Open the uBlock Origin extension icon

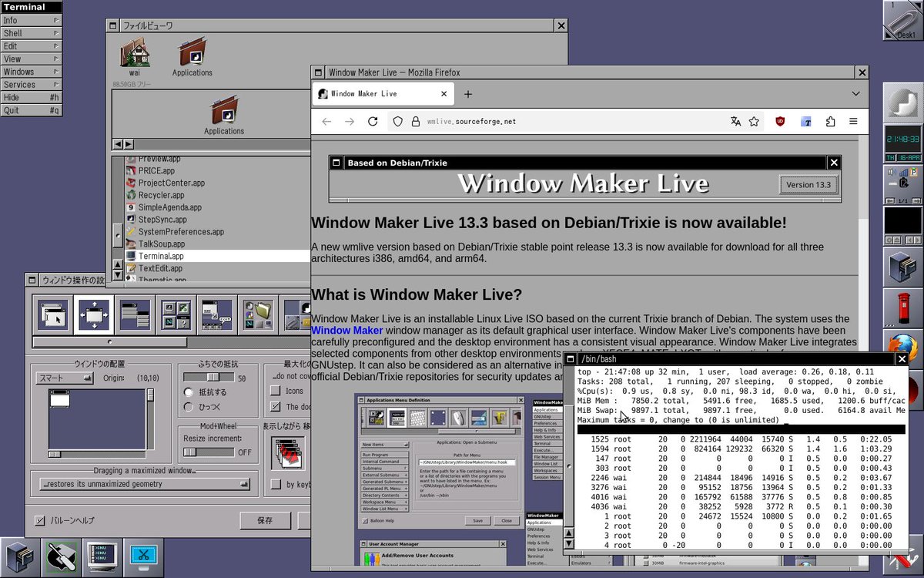click(x=780, y=122)
